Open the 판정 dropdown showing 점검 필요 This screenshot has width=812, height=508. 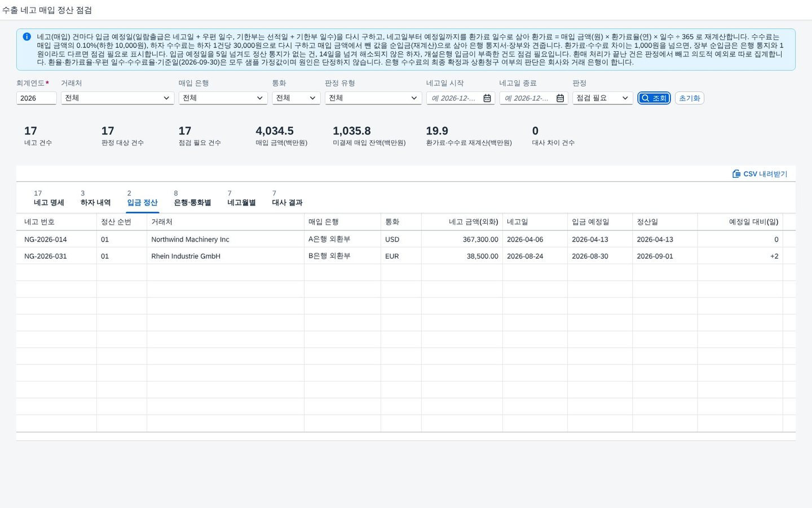[603, 98]
